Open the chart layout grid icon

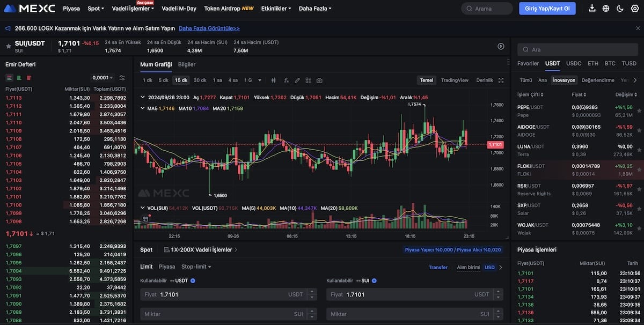click(308, 79)
